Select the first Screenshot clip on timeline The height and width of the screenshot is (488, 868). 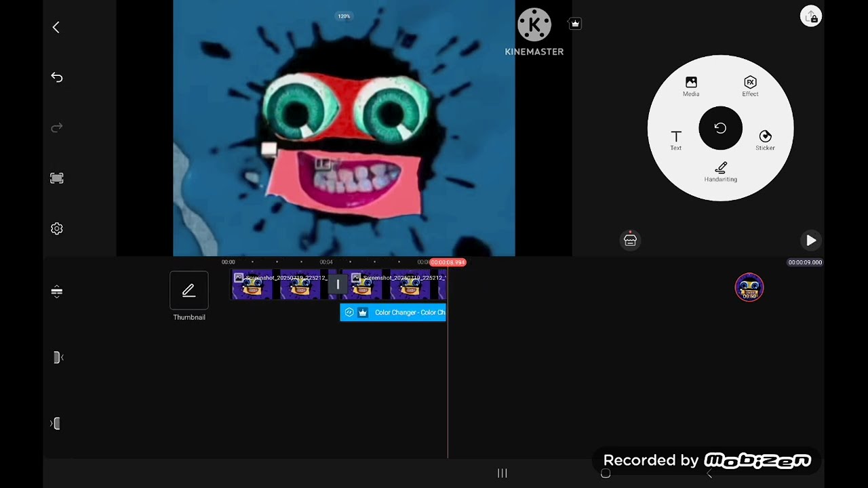tap(279, 285)
